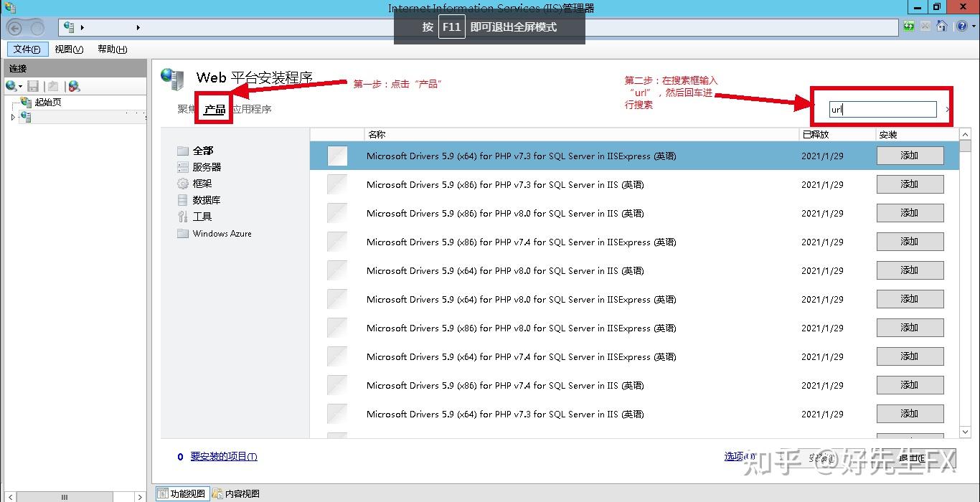This screenshot has width=980, height=502.
Task: Add PHP v8.0 (x64) IIS driver
Action: pyautogui.click(x=910, y=270)
